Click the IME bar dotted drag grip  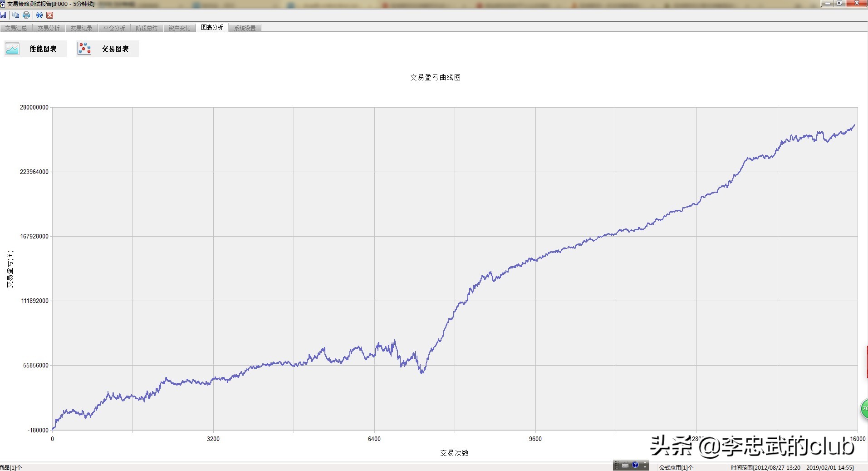pos(617,465)
